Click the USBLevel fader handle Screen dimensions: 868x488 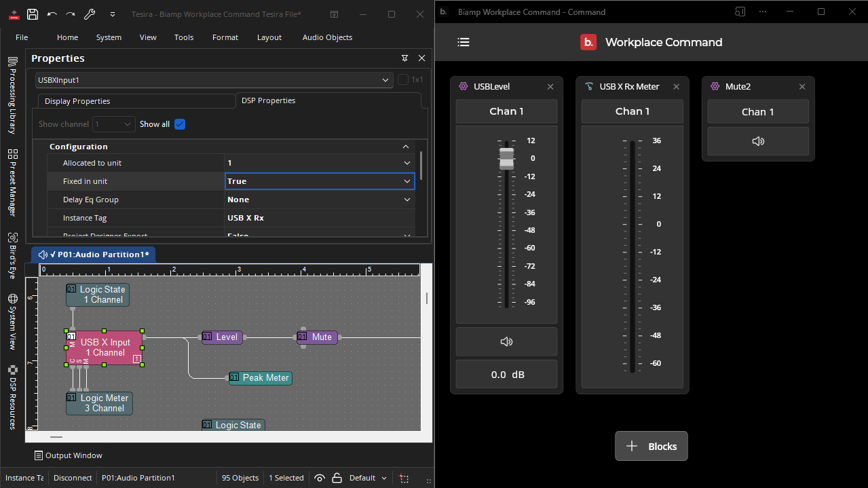(x=506, y=158)
